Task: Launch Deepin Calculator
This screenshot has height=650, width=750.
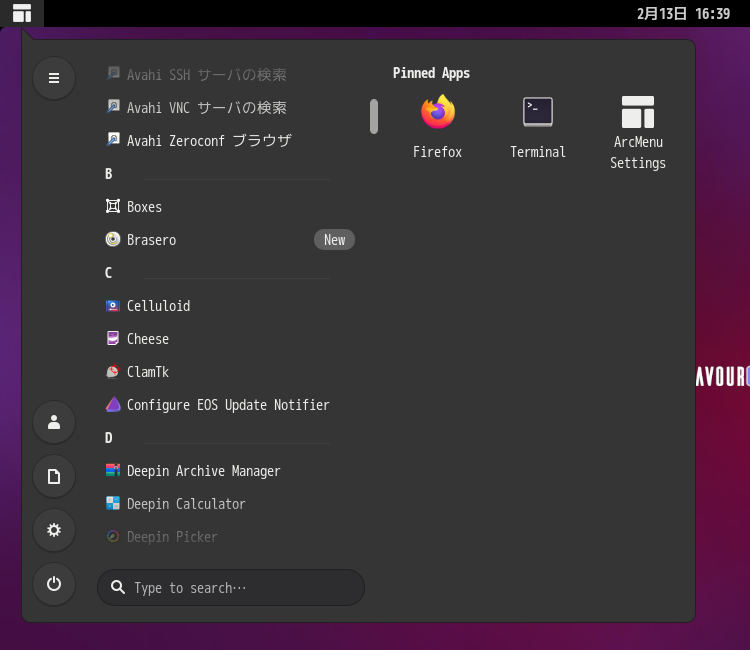Action: tap(230, 504)
